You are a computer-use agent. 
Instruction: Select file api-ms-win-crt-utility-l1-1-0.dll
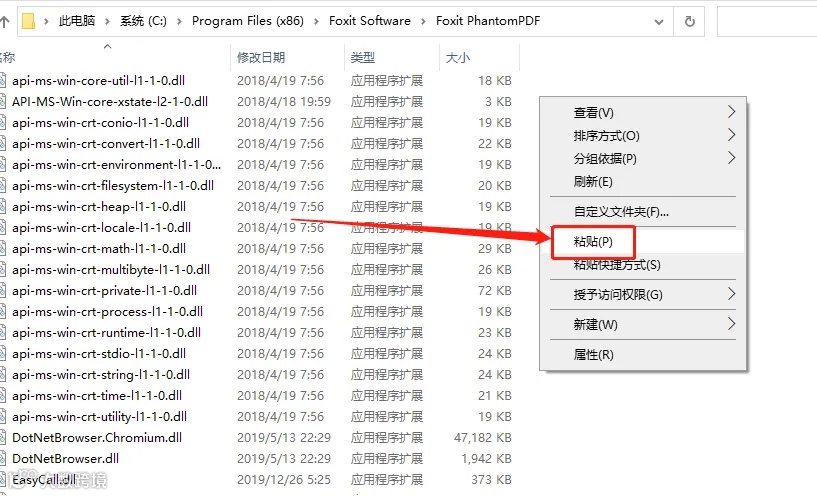100,417
